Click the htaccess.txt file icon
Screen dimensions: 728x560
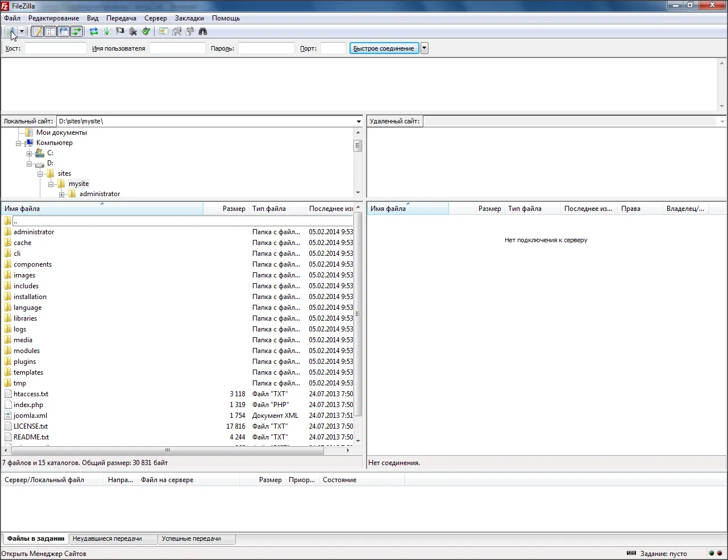click(x=8, y=394)
